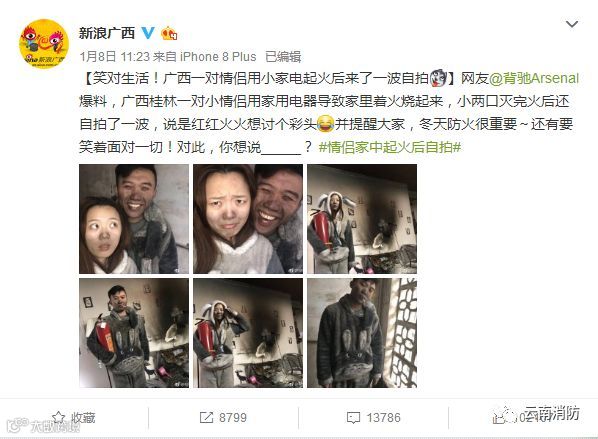Open the second selfie of frowning woman

pos(248,219)
